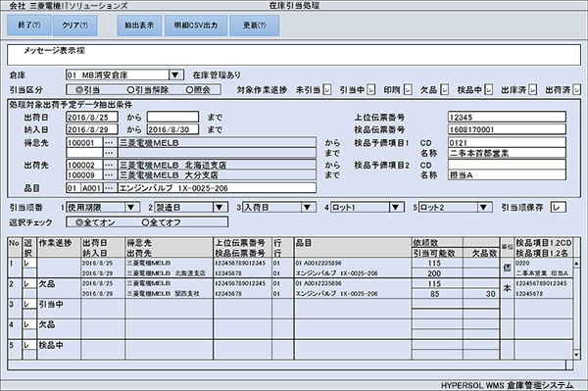Click 関西支社 destination in row 2
This screenshot has width=588, height=391.
(x=187, y=294)
